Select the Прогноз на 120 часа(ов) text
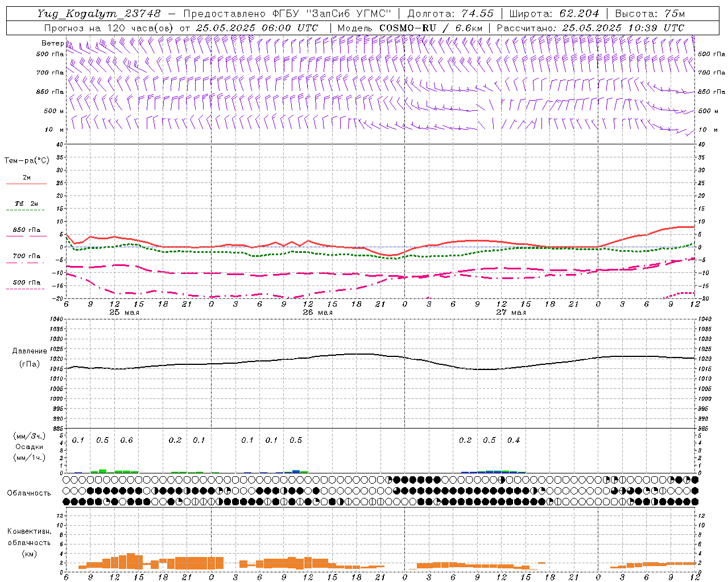The height and width of the screenshot is (582, 728). 109,28
